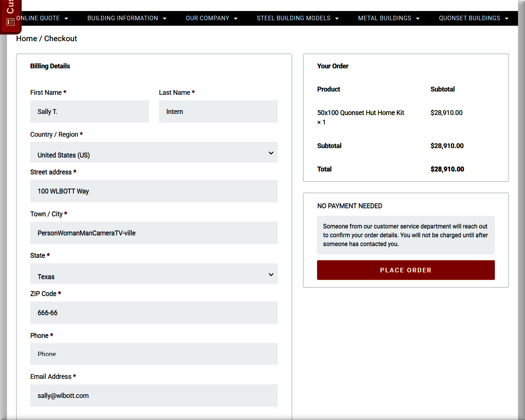Focus the empty Phone field
The image size is (525, 420).
click(x=154, y=354)
